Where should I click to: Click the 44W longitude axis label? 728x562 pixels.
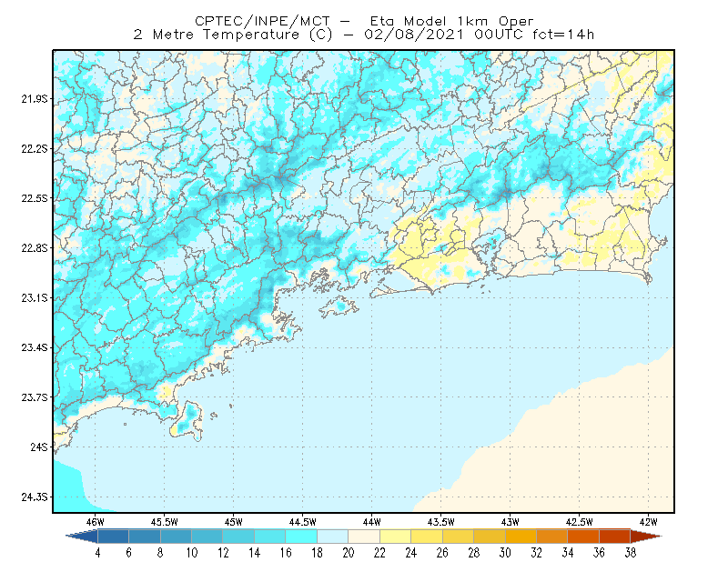tap(371, 522)
